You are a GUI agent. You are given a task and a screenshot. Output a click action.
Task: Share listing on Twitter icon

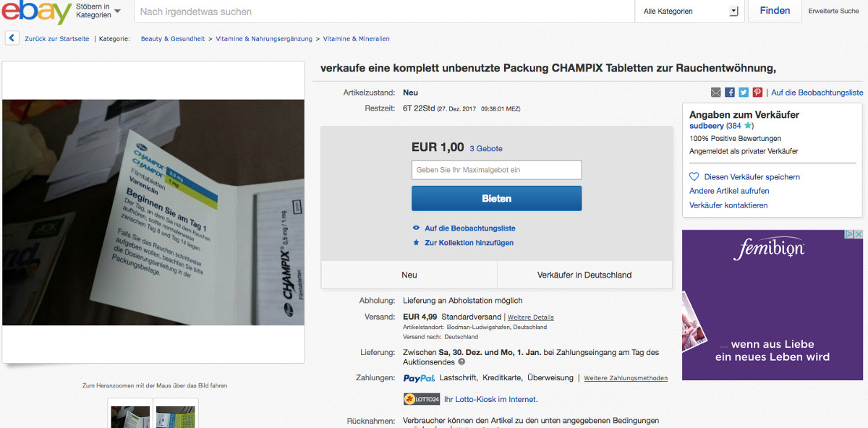pyautogui.click(x=744, y=93)
